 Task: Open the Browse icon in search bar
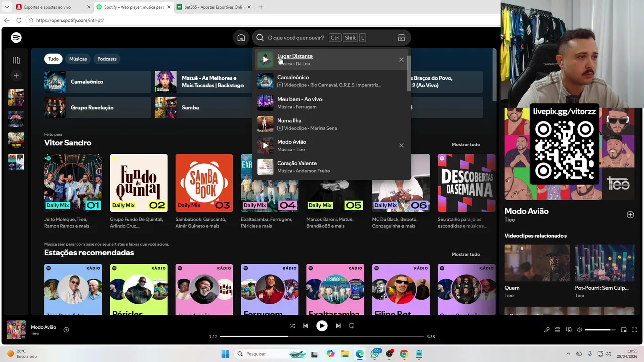pyautogui.click(x=401, y=38)
